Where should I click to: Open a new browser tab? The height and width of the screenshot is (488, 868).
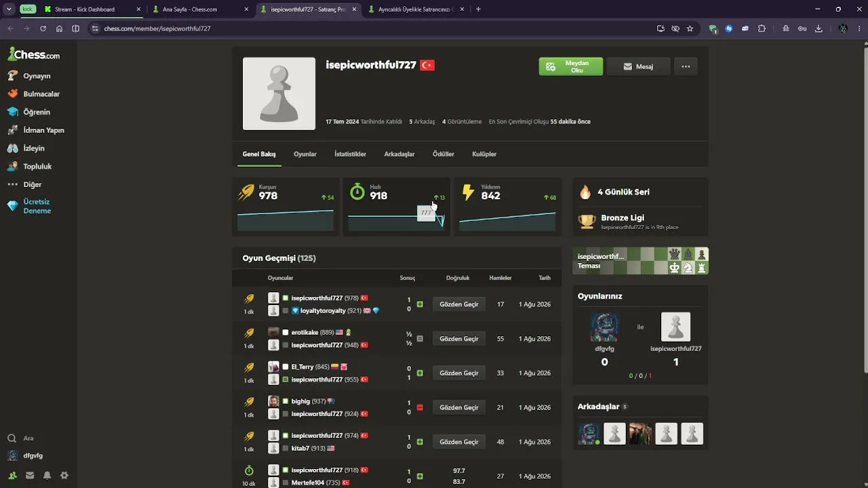tap(478, 9)
